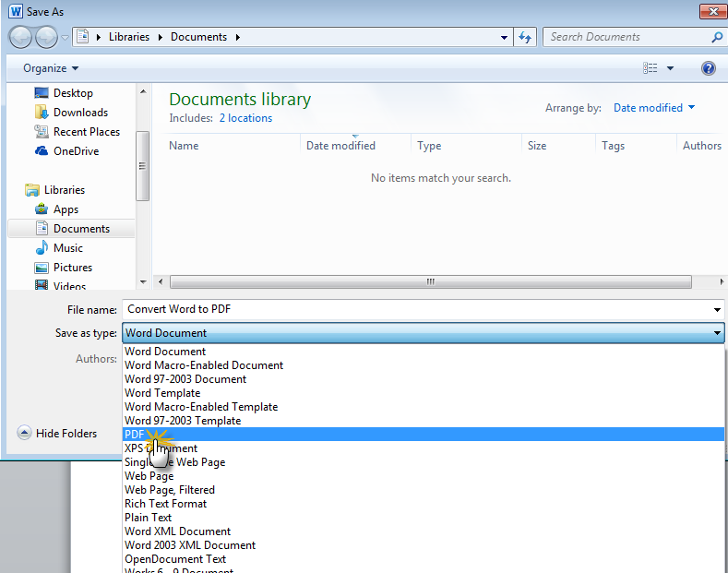Open the view options dropdown arrow
This screenshot has height=573, width=728.
point(670,68)
